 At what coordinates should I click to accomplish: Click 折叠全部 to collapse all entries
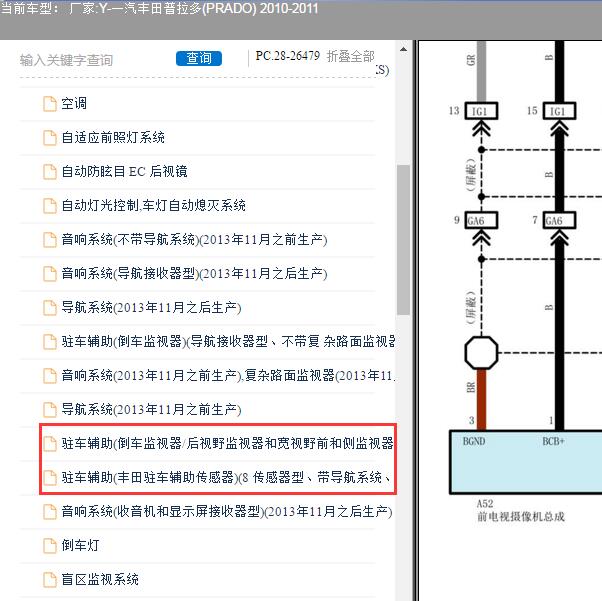coord(351,56)
